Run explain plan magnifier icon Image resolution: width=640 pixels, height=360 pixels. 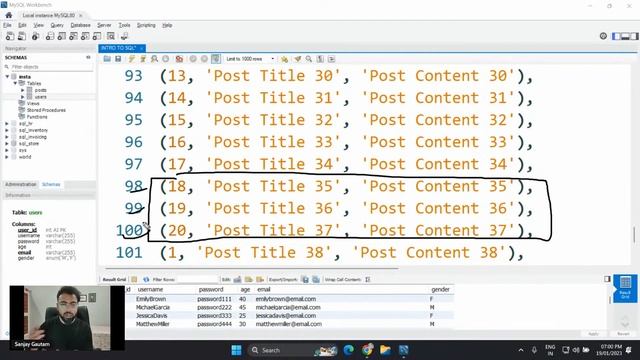[x=154, y=59]
